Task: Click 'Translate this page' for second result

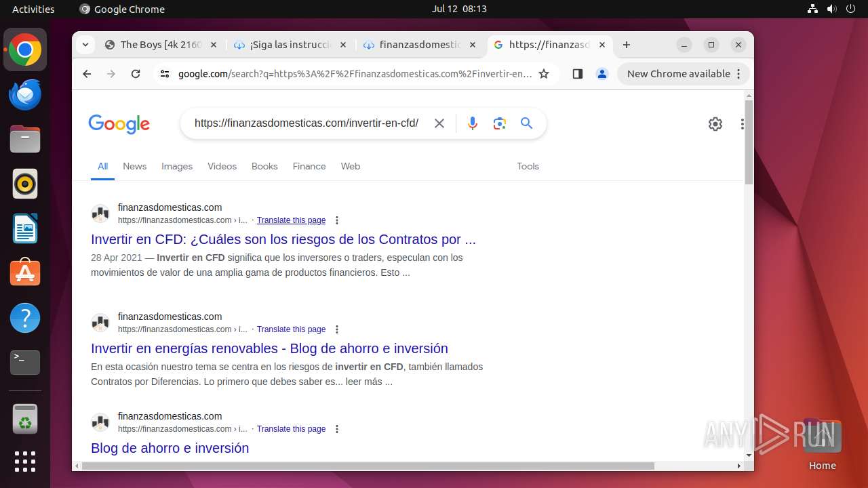Action: pos(291,329)
